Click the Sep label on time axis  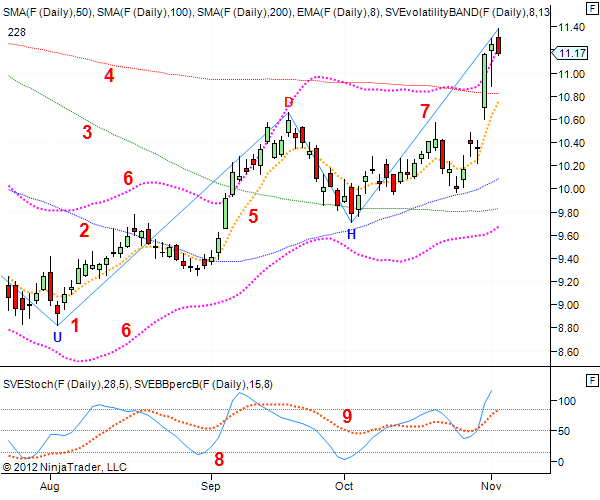(210, 487)
